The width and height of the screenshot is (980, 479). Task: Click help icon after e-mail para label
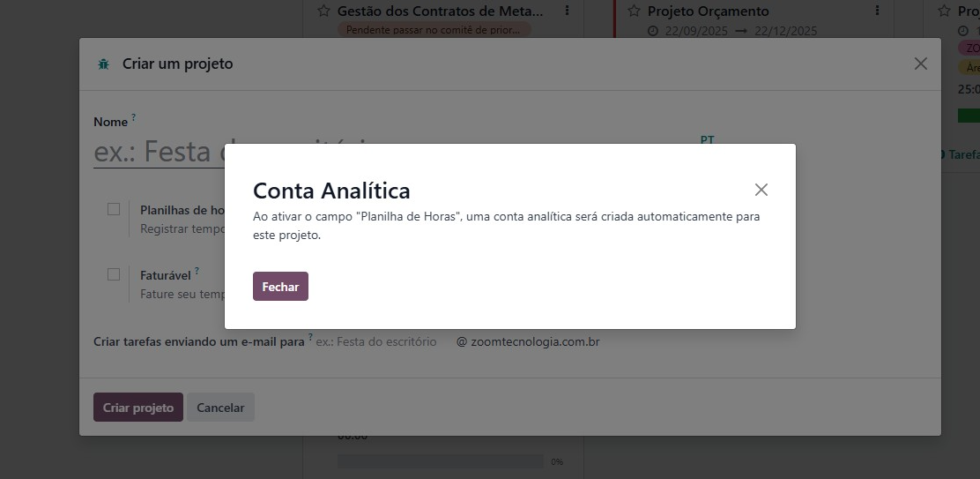point(310,337)
